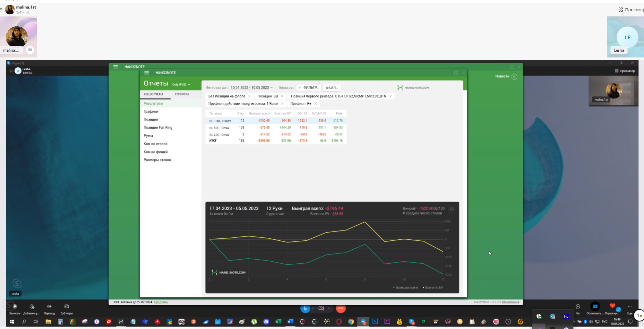The image size is (644, 329).
Task: Sort the table by the Рейк column header
Action: (339, 113)
